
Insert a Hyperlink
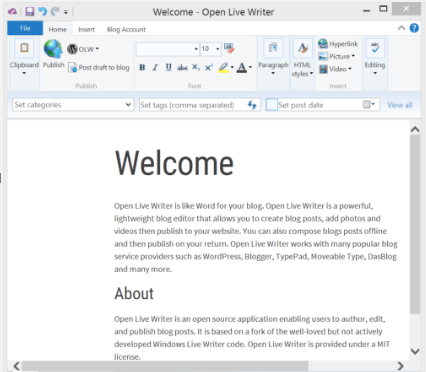click(x=338, y=44)
